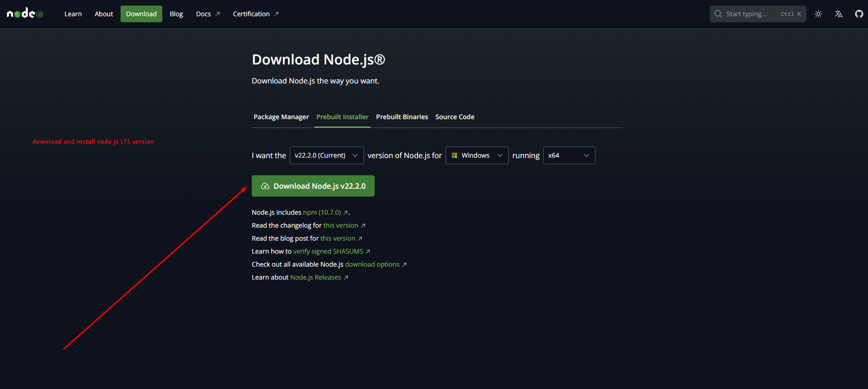Click the cloud download icon on green button

click(x=265, y=186)
